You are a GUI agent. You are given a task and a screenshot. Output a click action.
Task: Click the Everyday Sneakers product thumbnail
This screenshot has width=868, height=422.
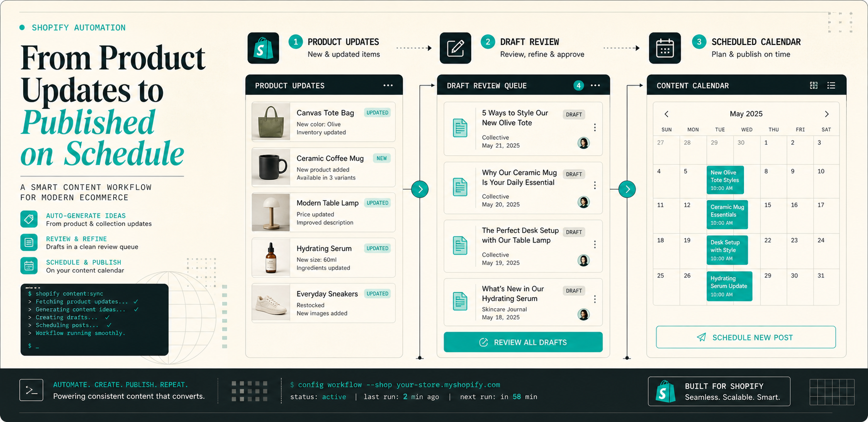click(271, 303)
